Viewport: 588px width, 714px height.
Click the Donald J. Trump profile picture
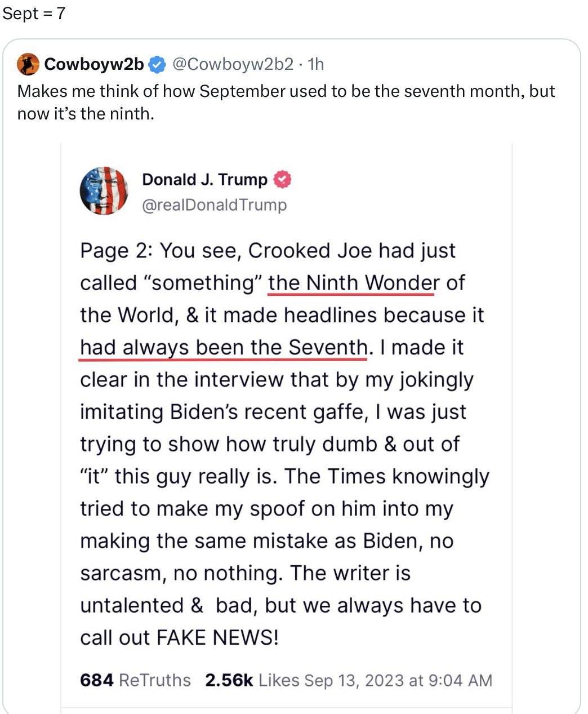coord(104,191)
